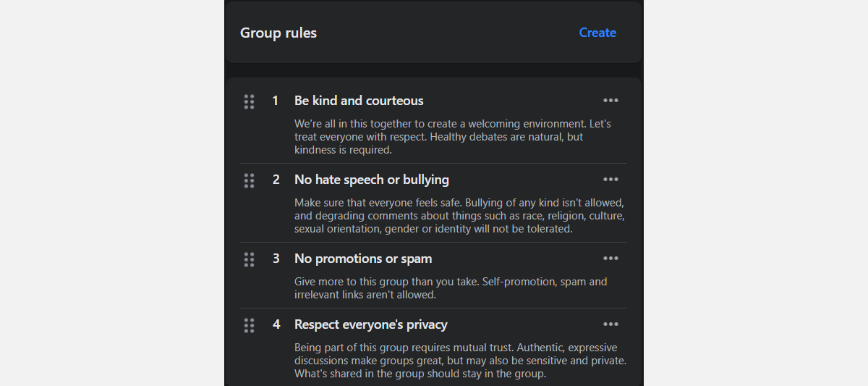
Task: Click the 'Group rules' heading
Action: pos(278,33)
